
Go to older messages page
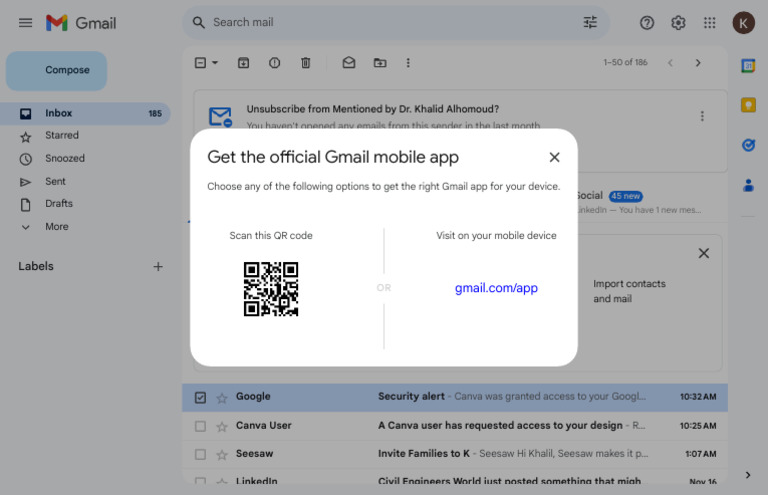click(x=698, y=63)
